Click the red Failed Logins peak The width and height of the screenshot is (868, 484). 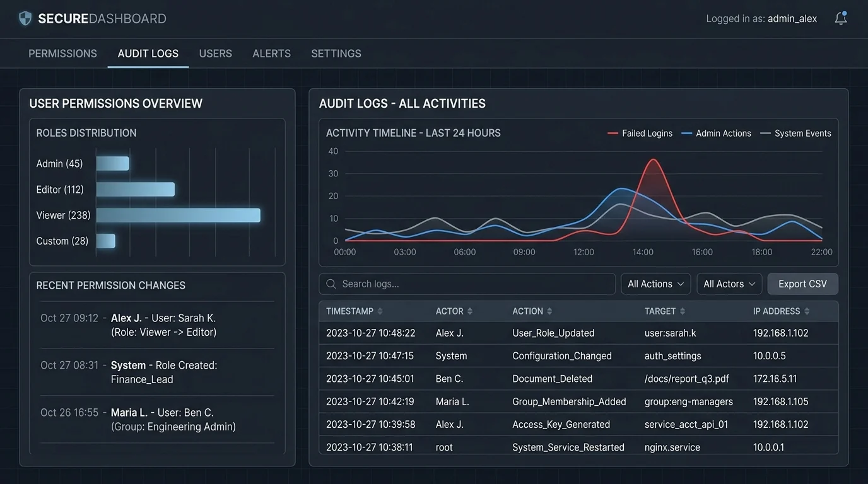(654, 160)
